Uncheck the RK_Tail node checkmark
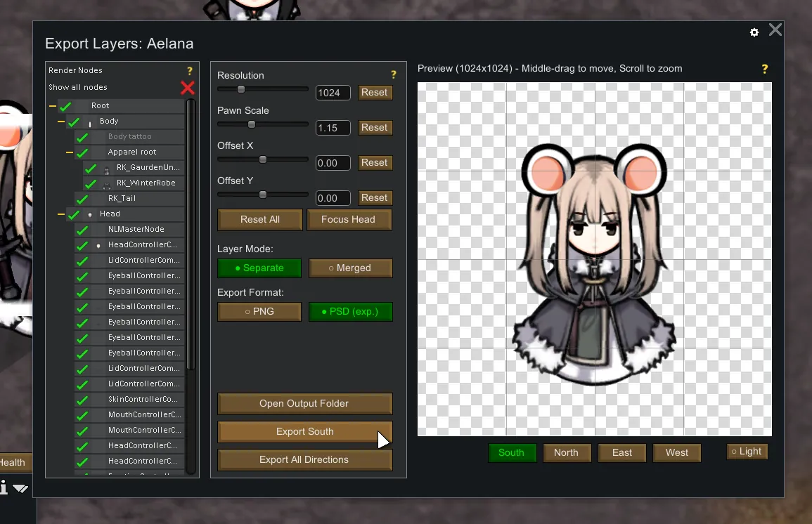Screen dimensions: 812x524 [82, 199]
